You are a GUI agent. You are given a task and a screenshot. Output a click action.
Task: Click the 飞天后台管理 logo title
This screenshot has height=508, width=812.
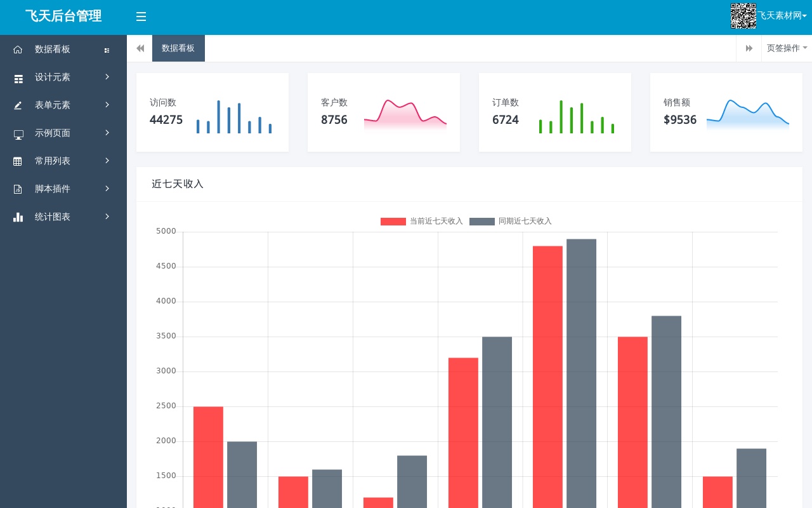click(63, 17)
